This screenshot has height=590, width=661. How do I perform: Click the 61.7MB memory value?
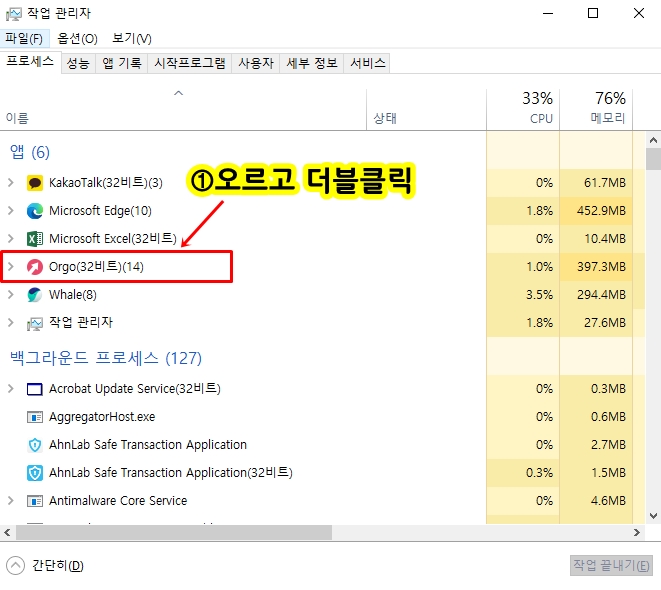coord(605,183)
